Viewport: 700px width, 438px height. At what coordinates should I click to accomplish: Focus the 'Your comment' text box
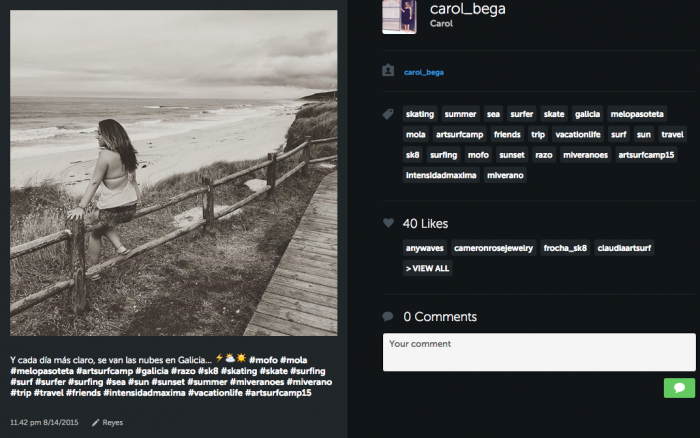pyautogui.click(x=539, y=352)
